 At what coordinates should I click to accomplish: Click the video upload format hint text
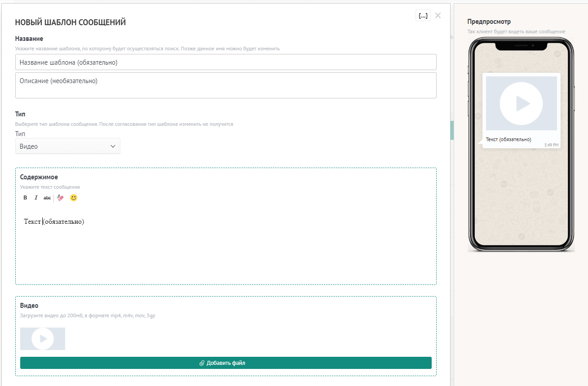click(x=88, y=315)
